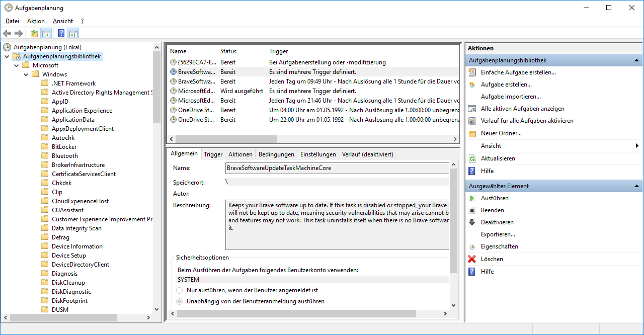Select Nur ausführen, wenn der Benutzer angemeldet ist
The image size is (644, 335).
(x=180, y=290)
